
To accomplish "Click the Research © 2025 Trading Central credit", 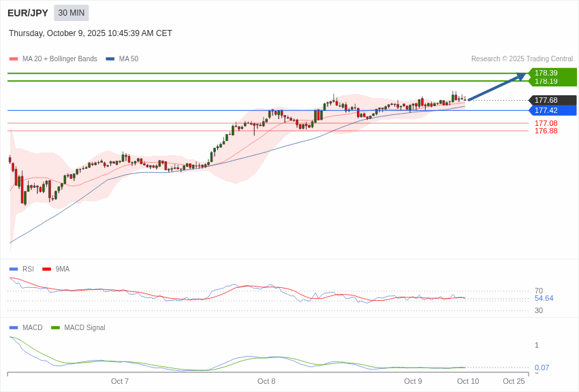I will 522,59.
